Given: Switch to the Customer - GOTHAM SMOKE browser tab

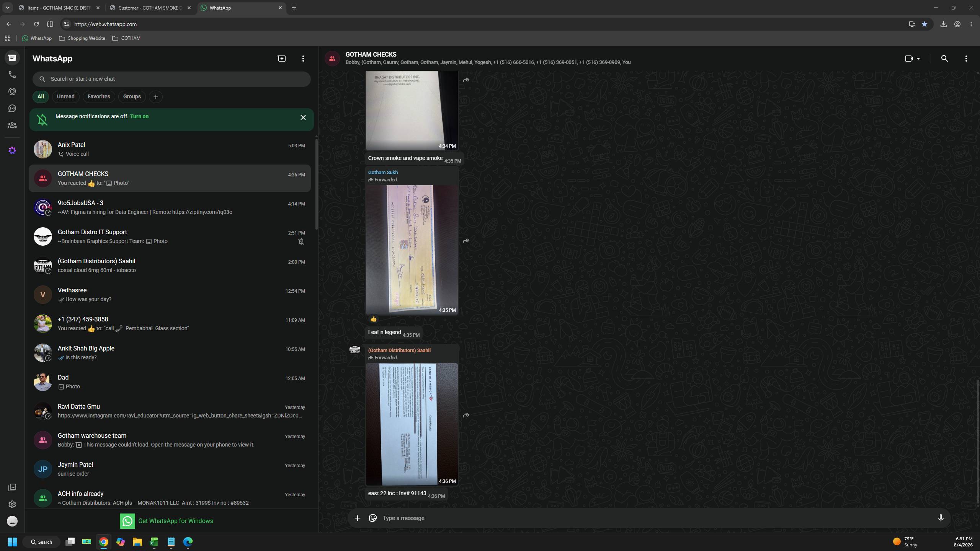Looking at the screenshot, I should pos(150,8).
